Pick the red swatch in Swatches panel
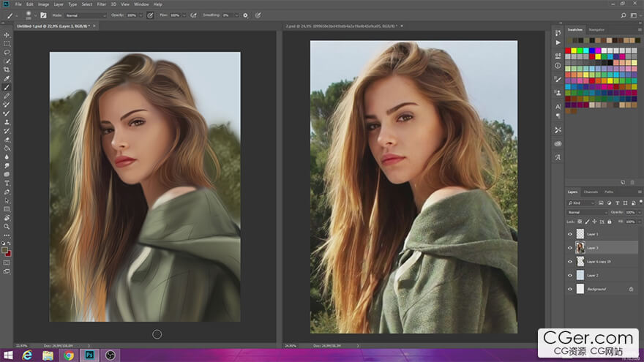Screen dimensions: 644x362 [568, 50]
